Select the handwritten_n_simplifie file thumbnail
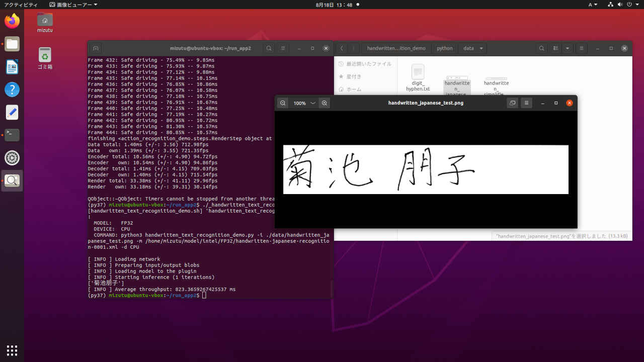 pyautogui.click(x=496, y=80)
